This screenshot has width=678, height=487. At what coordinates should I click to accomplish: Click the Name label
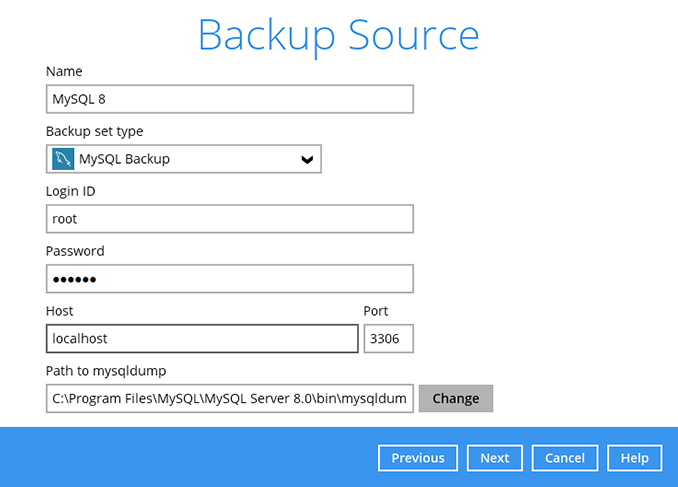point(64,71)
